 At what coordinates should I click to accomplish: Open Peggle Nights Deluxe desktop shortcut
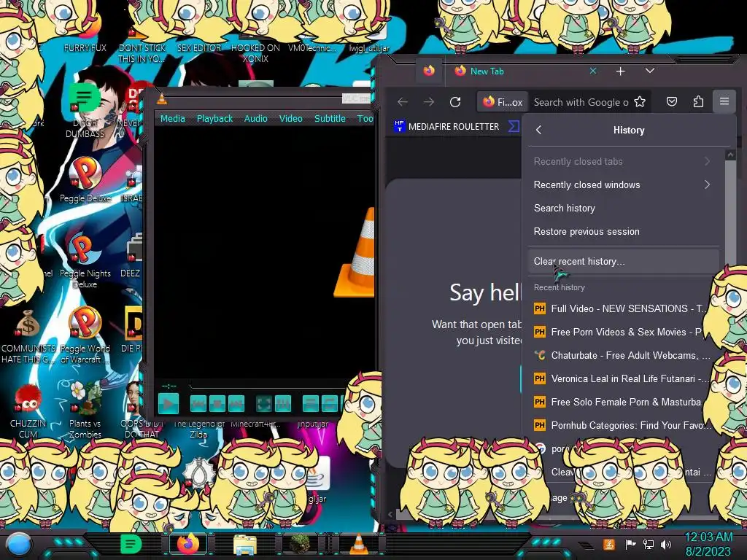[85, 261]
